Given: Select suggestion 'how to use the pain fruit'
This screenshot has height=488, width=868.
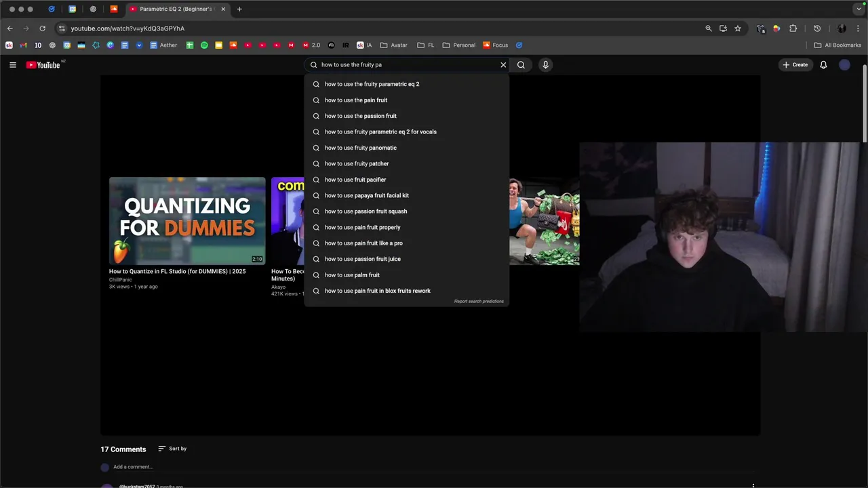Looking at the screenshot, I should click(x=406, y=100).
